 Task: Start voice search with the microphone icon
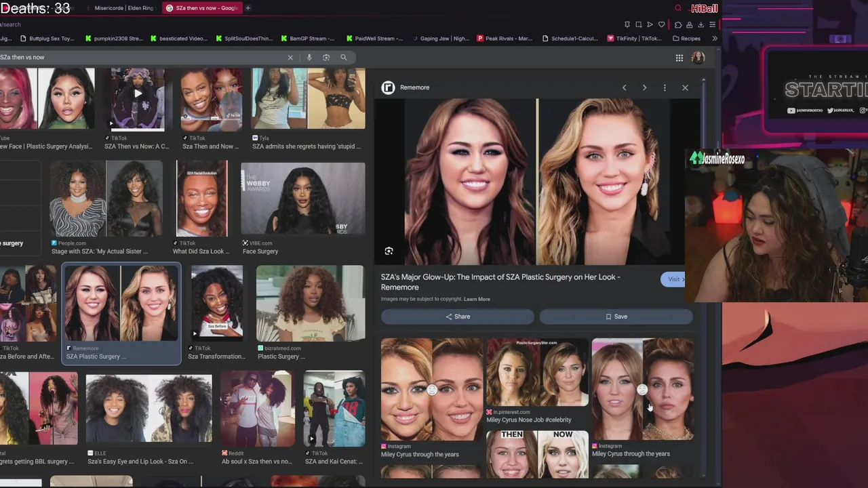pos(309,58)
